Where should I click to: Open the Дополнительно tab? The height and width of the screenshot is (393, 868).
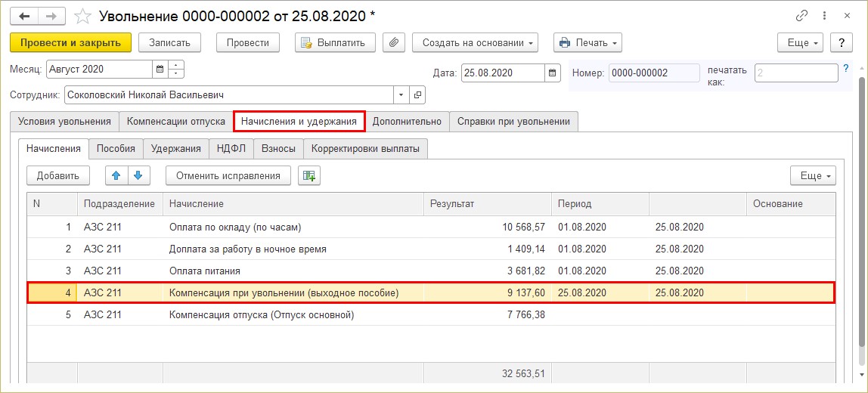click(407, 121)
